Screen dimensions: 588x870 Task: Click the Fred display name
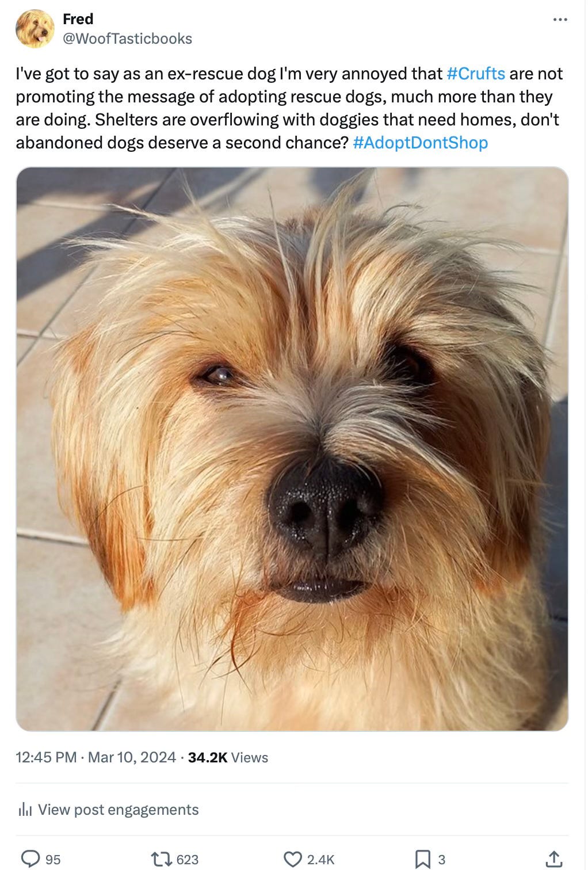78,19
